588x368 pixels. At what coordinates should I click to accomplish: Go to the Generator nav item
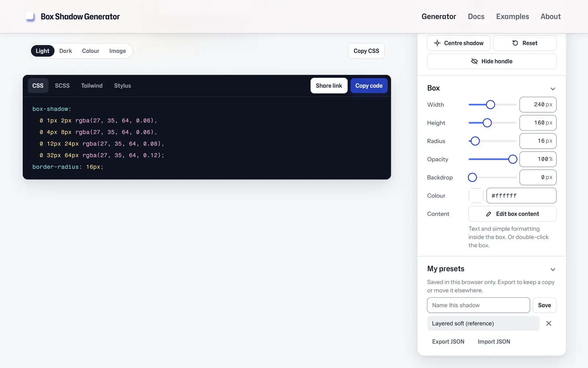(x=439, y=17)
